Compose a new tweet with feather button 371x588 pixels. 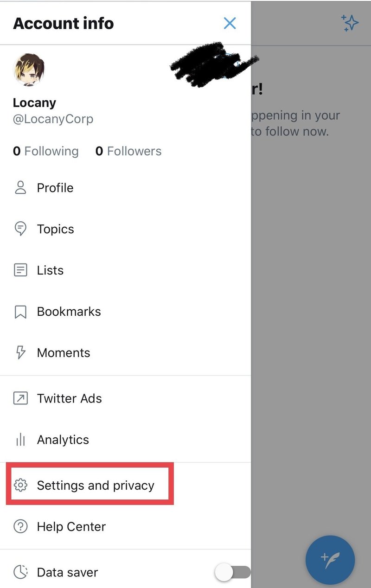330,560
